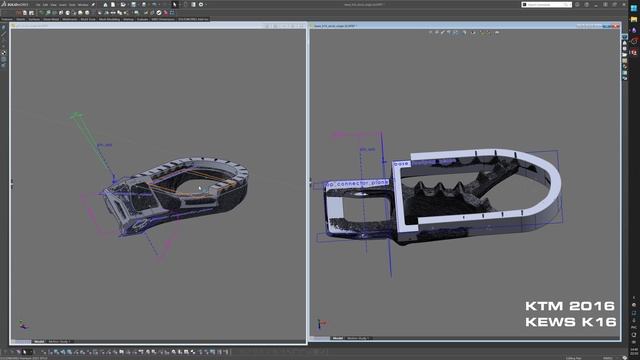The width and height of the screenshot is (640, 360).
Task: Select the Motion Study 1 tab in left window
Action: click(59, 342)
